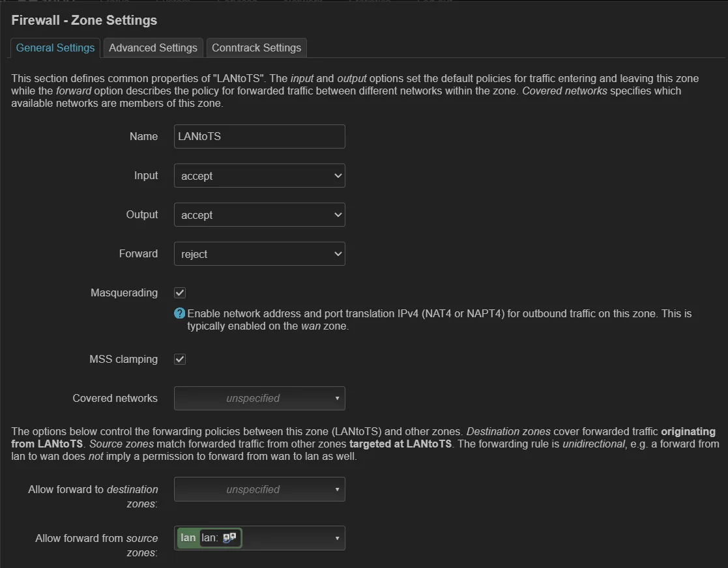The width and height of the screenshot is (728, 568).
Task: Switch to the General Settings tab
Action: tap(55, 48)
